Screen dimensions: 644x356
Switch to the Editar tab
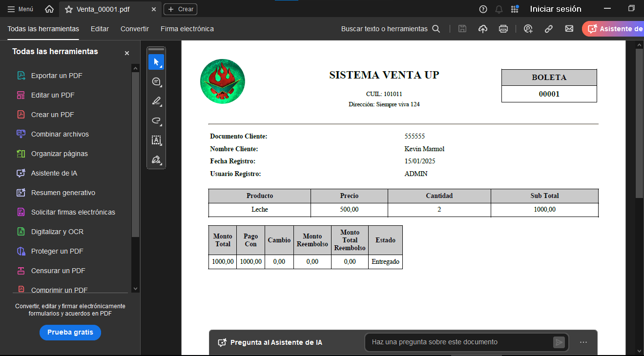click(x=100, y=29)
